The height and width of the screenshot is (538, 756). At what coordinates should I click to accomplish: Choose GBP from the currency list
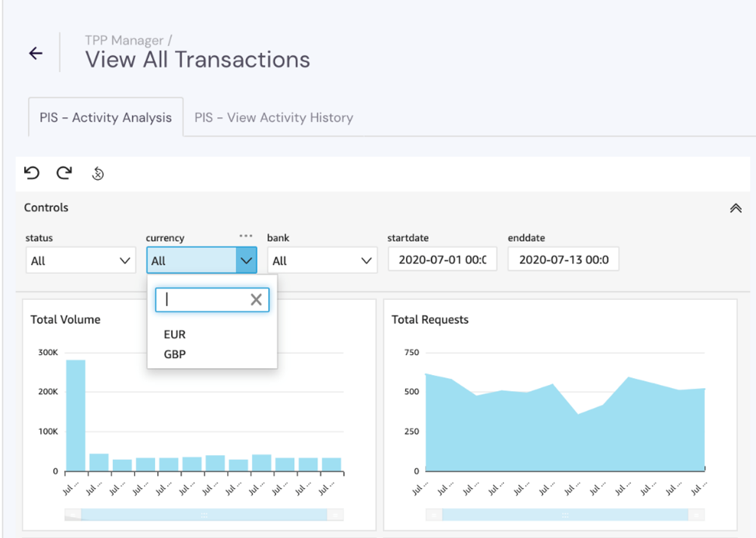click(x=175, y=354)
